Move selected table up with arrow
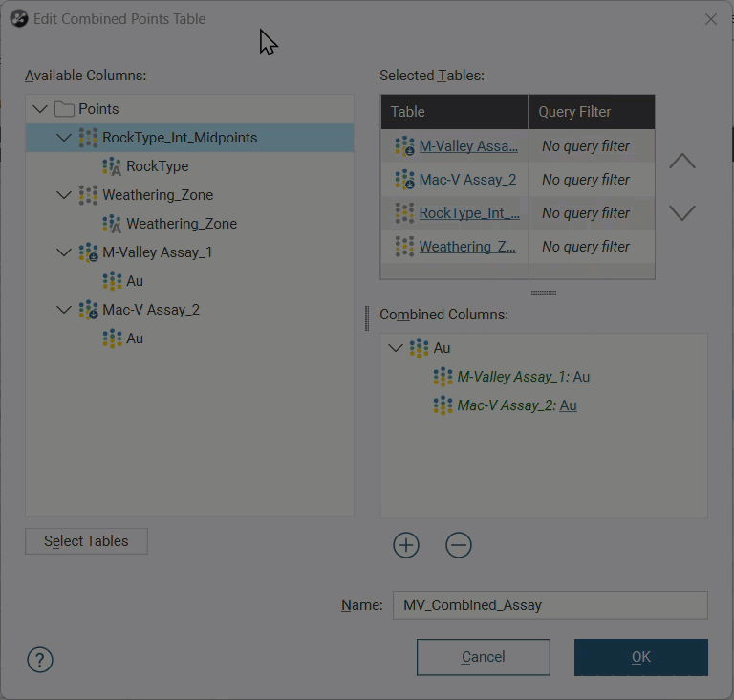This screenshot has width=734, height=700. point(681,162)
